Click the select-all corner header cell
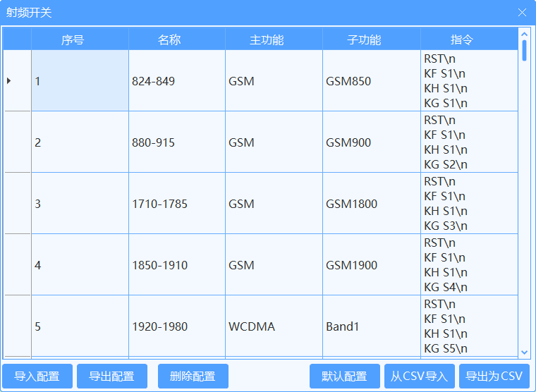 (17, 39)
